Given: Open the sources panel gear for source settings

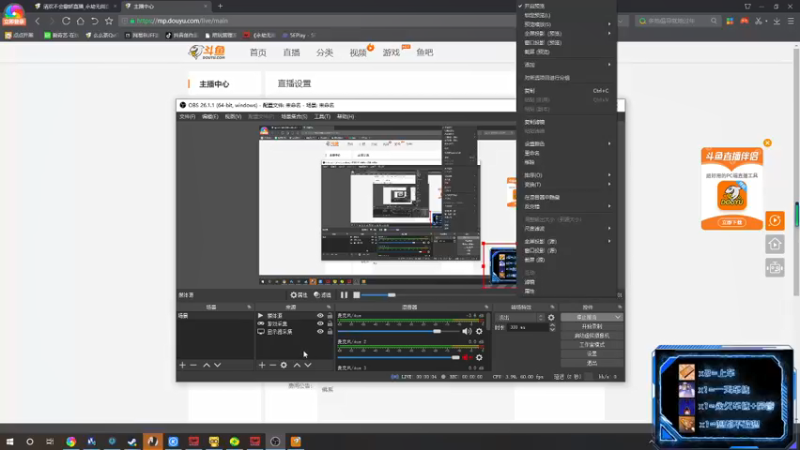Looking at the screenshot, I should coord(284,365).
